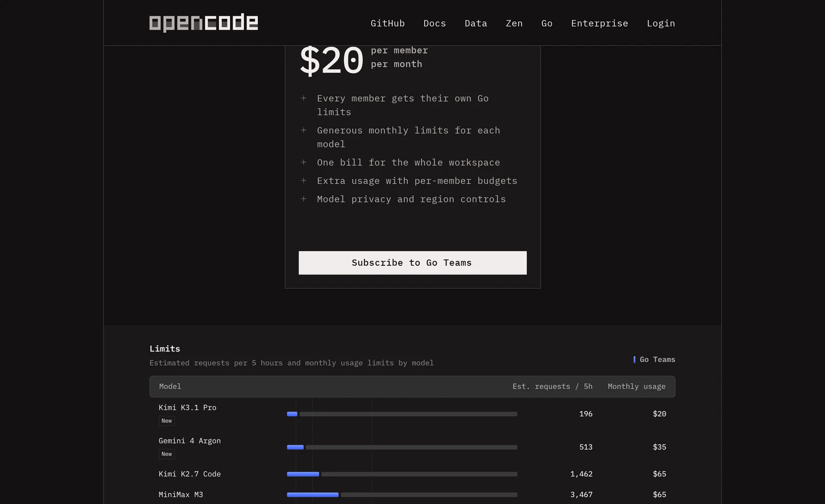Click the $20 monthly usage for Kimi K3.1 Pro
The height and width of the screenshot is (504, 825).
coord(659,414)
